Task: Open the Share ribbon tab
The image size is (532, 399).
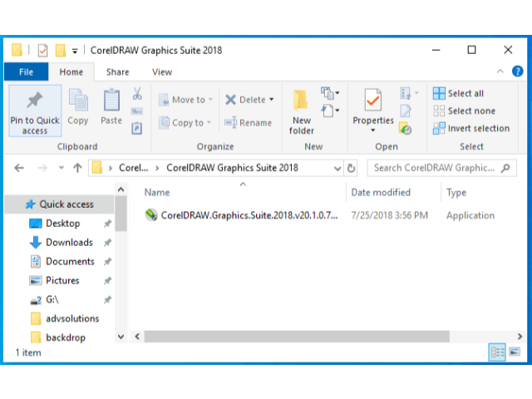Action: pos(117,72)
